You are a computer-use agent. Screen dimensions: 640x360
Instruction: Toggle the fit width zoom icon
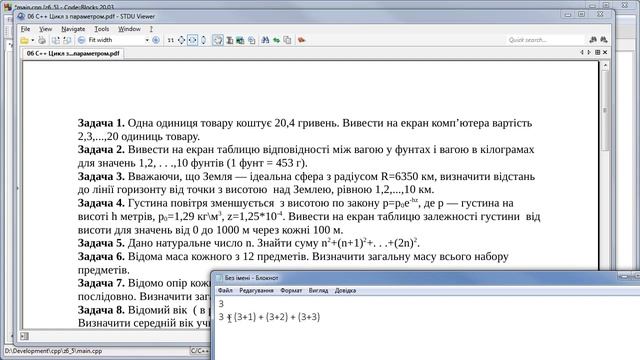pyautogui.click(x=193, y=40)
